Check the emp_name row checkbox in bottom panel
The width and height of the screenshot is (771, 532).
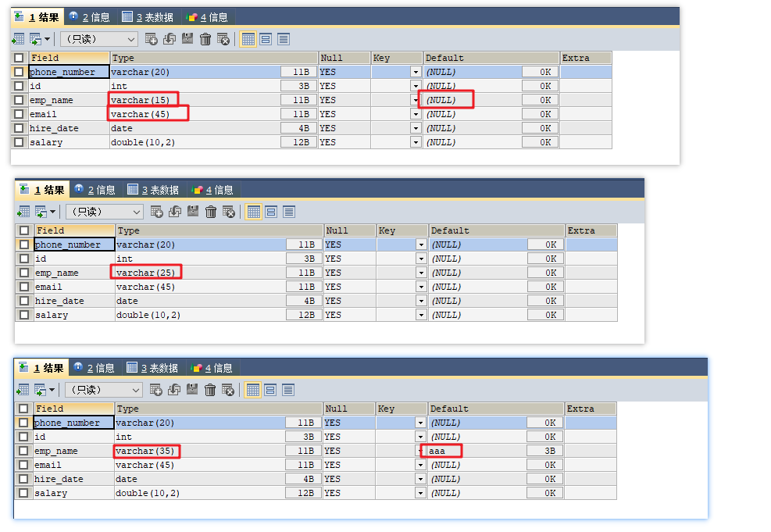point(23,451)
